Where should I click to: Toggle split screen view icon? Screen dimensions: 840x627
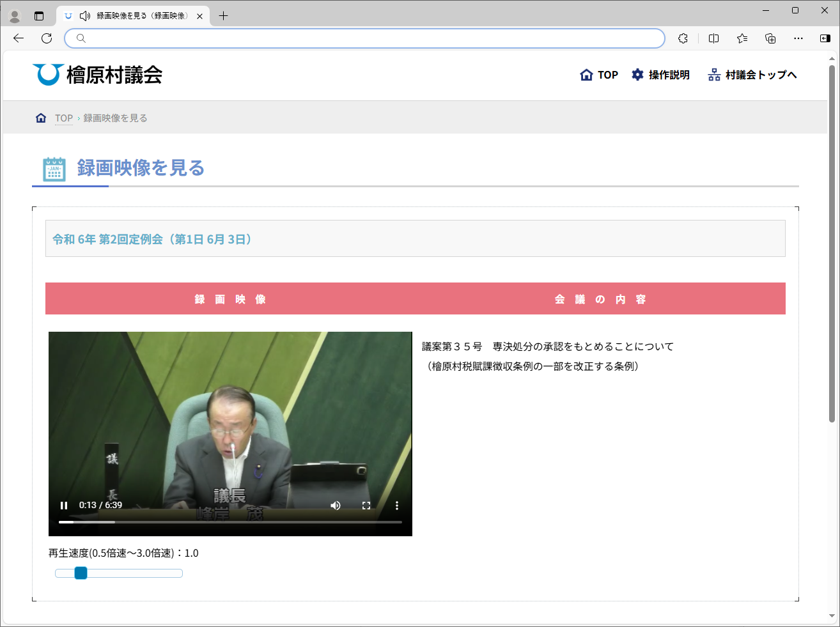point(714,38)
